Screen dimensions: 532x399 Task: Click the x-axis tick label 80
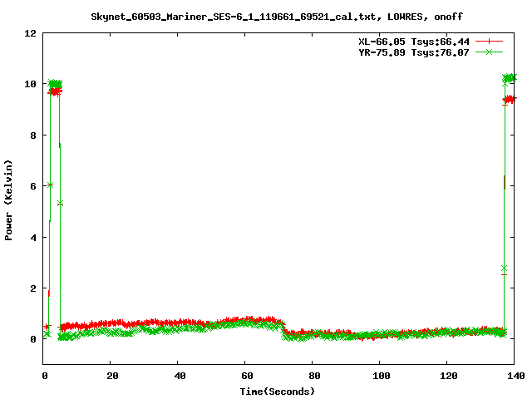[314, 376]
